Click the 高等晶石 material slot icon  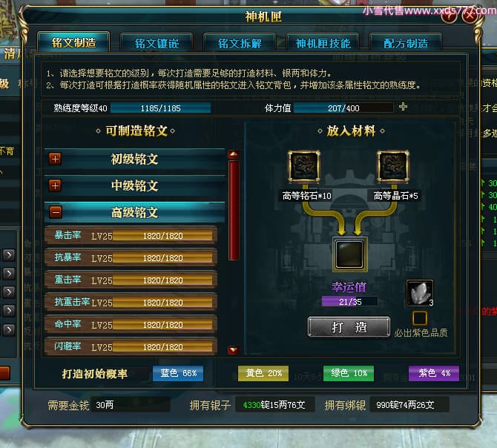point(392,167)
